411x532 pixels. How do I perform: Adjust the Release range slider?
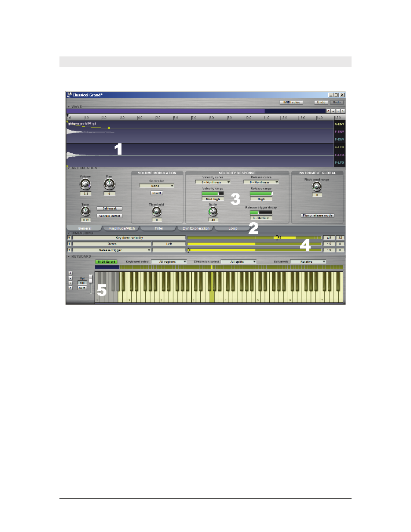point(261,193)
